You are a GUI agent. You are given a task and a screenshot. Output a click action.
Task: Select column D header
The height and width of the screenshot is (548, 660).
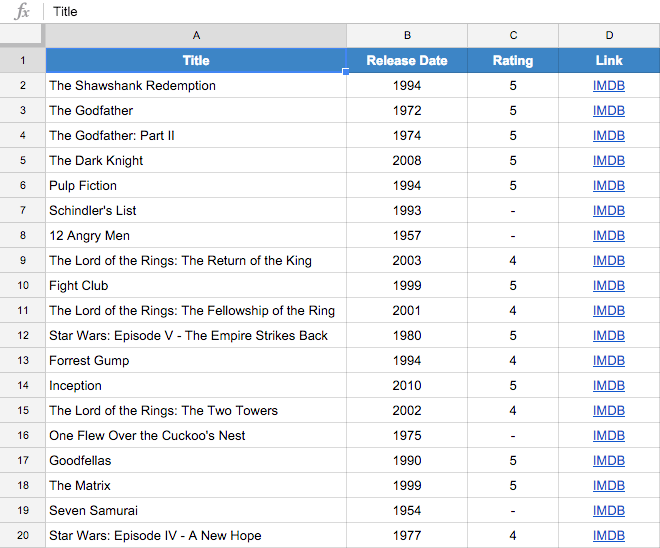click(x=609, y=36)
